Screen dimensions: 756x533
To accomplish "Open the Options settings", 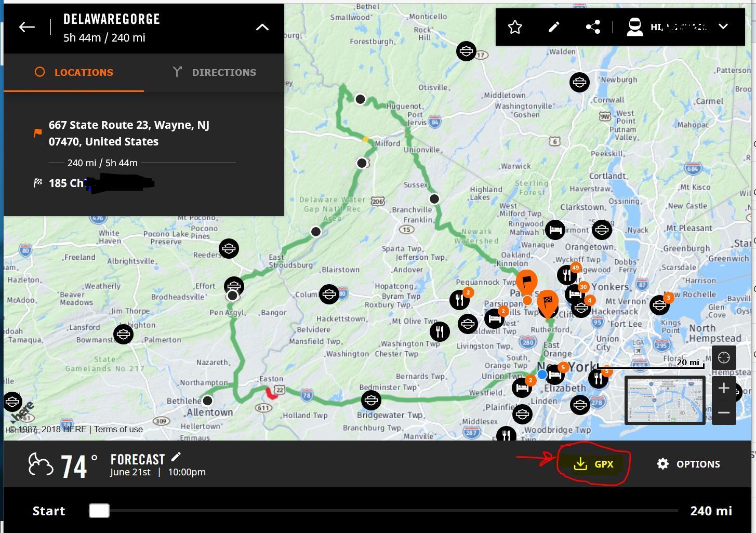I will tap(688, 464).
